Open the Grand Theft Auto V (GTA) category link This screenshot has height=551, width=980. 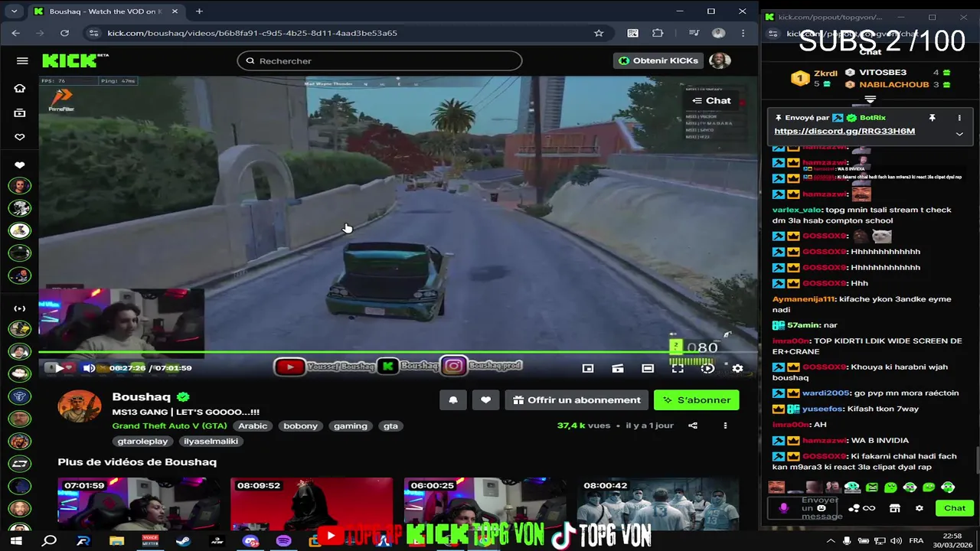(x=169, y=425)
